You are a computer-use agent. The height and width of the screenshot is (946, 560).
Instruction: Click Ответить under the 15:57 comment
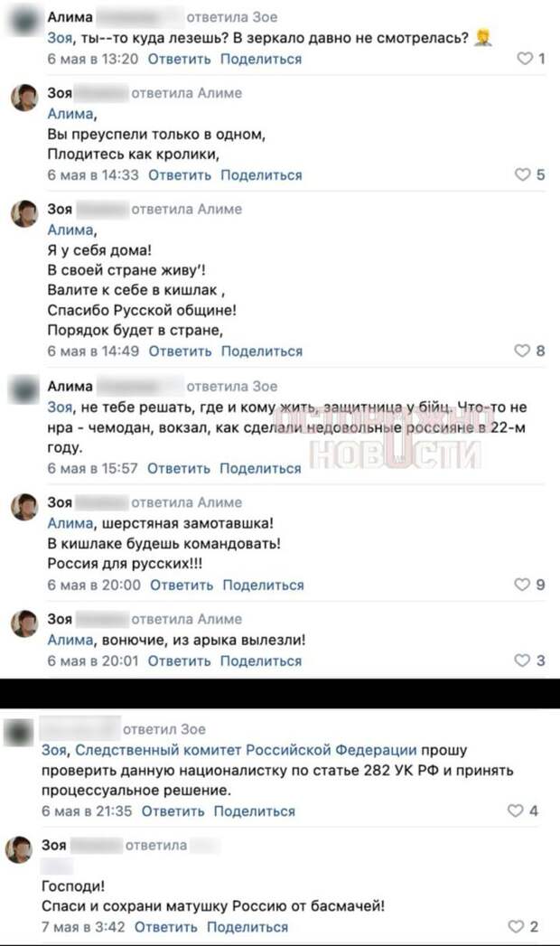click(179, 468)
